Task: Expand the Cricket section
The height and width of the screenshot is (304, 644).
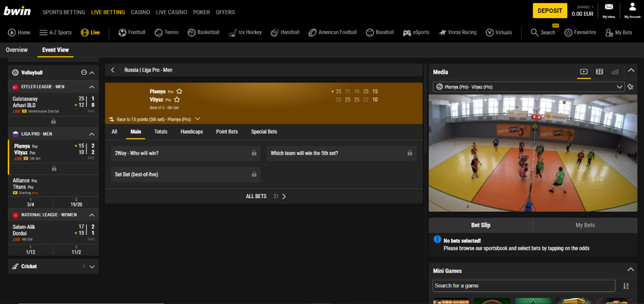Action: [92, 266]
